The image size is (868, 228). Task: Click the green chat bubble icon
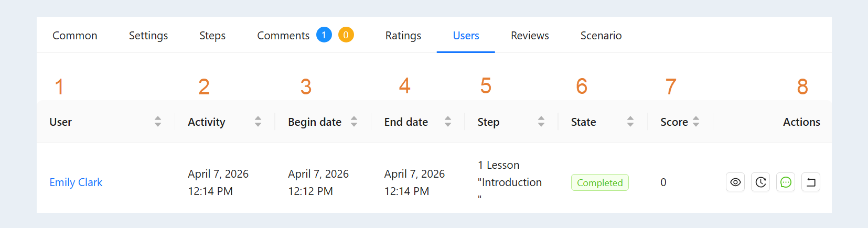click(x=786, y=182)
